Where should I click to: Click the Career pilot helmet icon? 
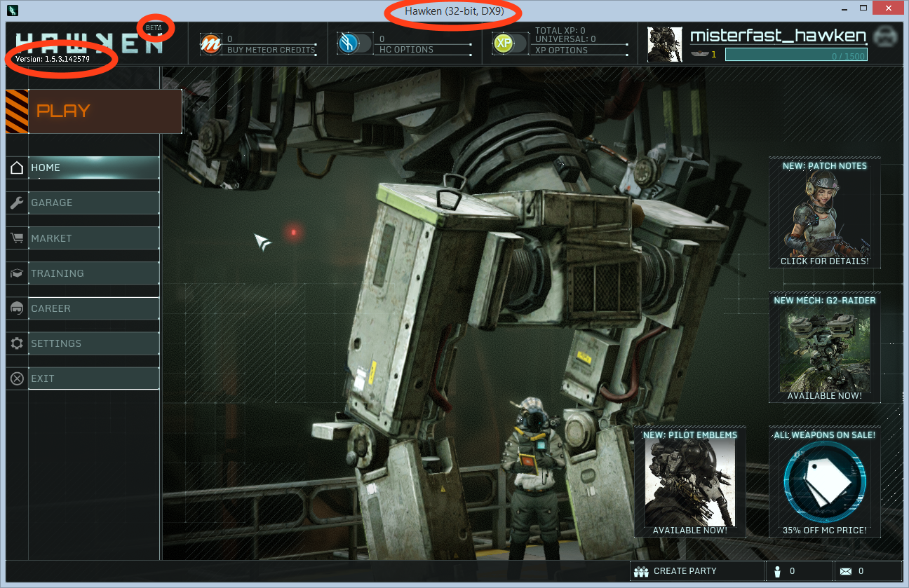coord(17,308)
